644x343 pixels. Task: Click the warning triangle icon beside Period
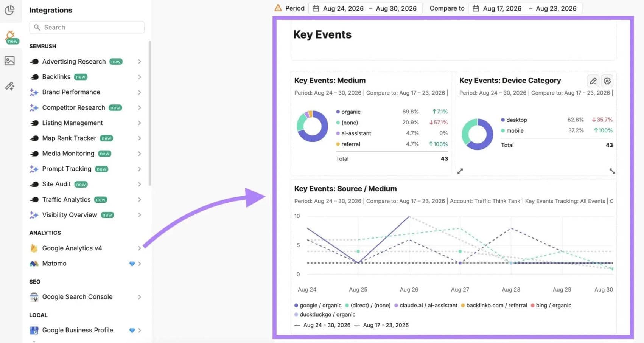pyautogui.click(x=278, y=8)
